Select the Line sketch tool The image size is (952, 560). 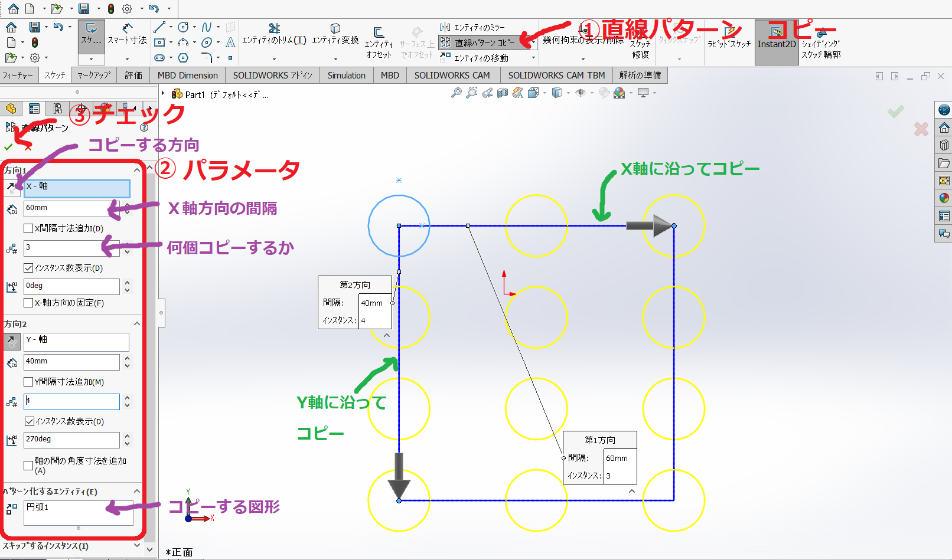click(x=159, y=27)
